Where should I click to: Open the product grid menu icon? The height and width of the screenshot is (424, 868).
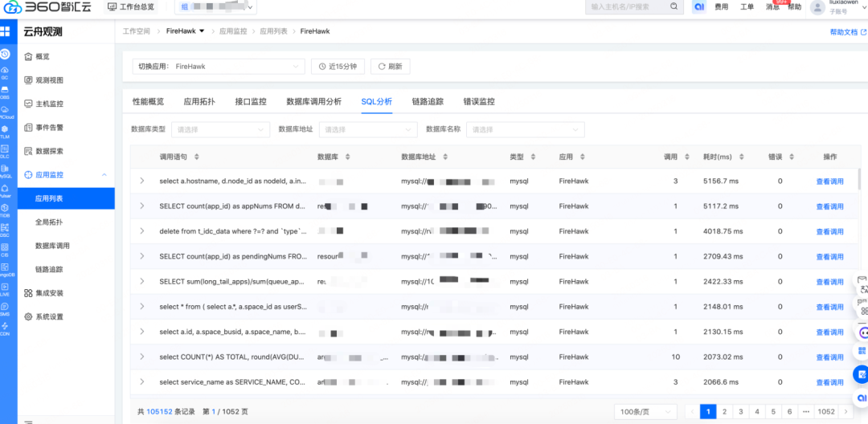point(5,31)
